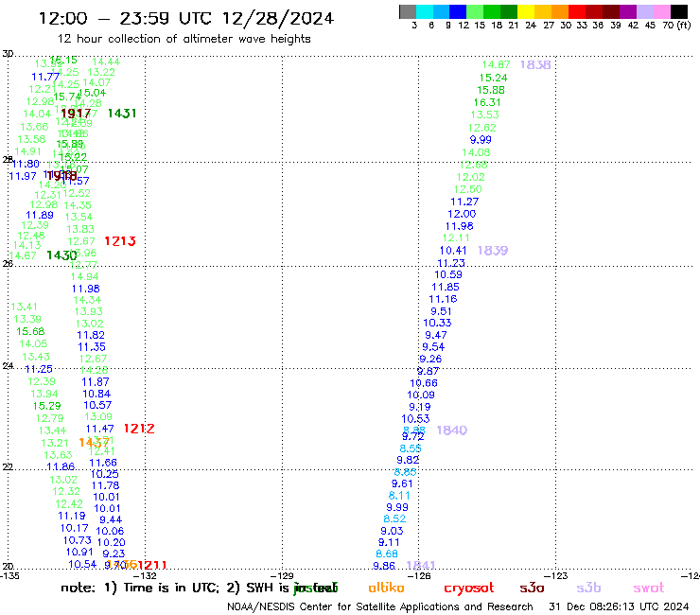This screenshot has height=615, width=700.
Task: Click the blue value 9.44
Action: click(x=111, y=519)
